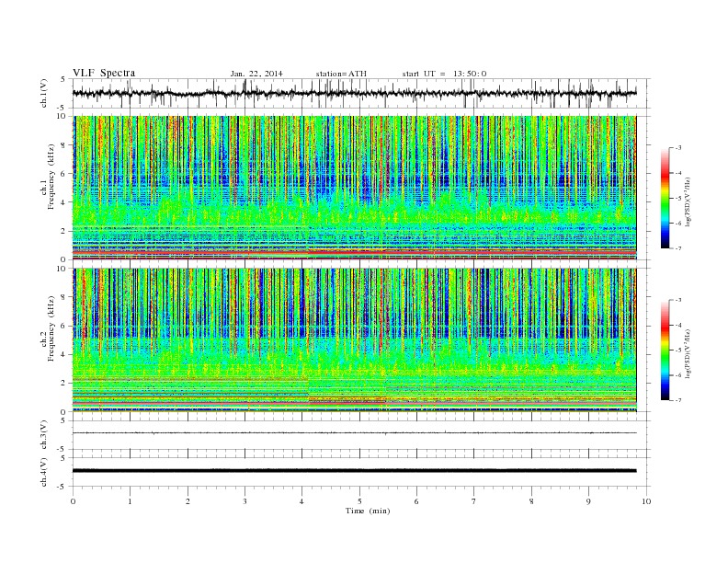Click the "-5" bottom tick of the ch.4(V) axis
The height and width of the screenshot is (563, 728).
(62, 487)
